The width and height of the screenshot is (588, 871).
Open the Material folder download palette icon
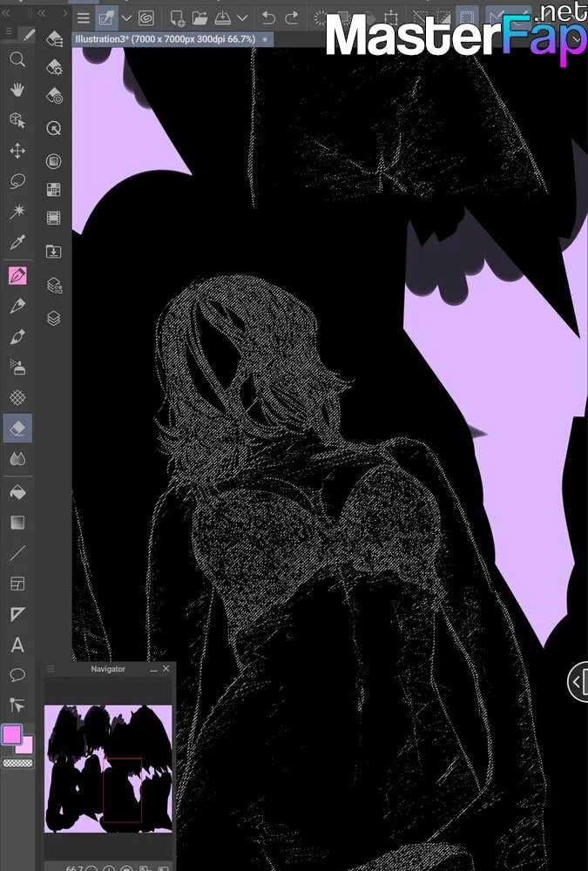(x=54, y=252)
